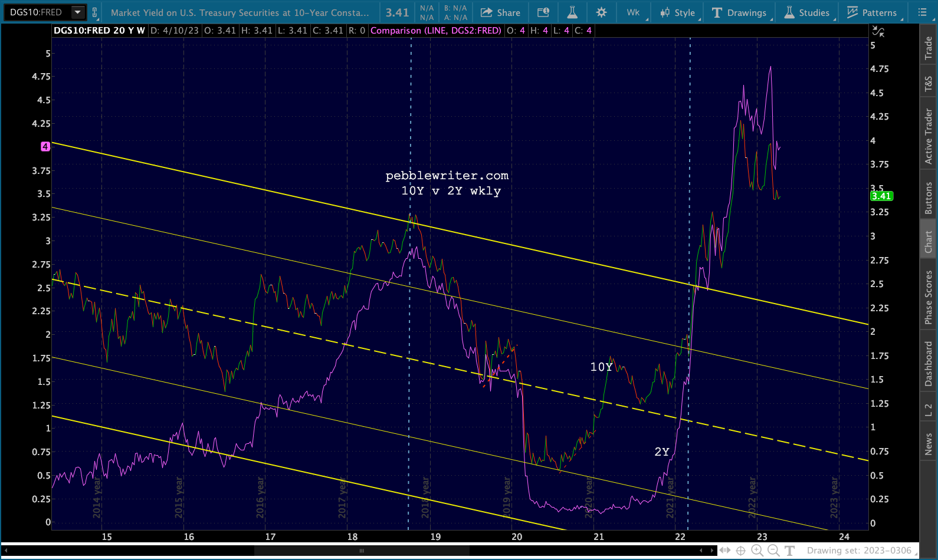Open the Buttons sidebar tab

click(x=929, y=198)
